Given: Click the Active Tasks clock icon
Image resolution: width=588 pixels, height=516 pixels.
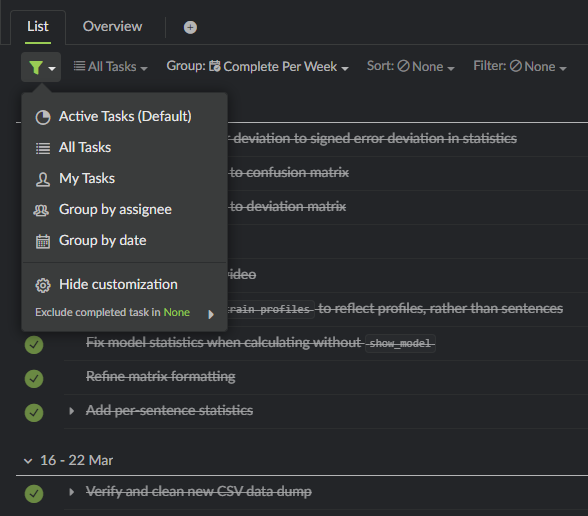Looking at the screenshot, I should pyautogui.click(x=43, y=117).
